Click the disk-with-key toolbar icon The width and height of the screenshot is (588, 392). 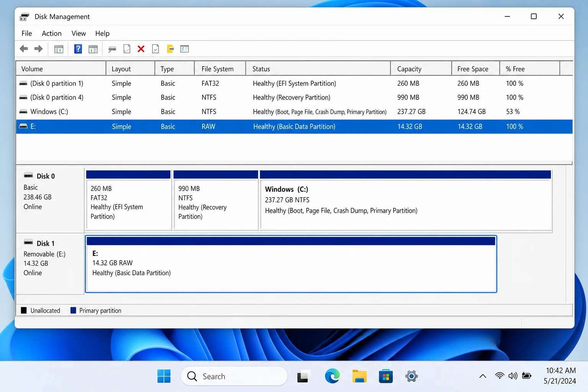[112, 49]
